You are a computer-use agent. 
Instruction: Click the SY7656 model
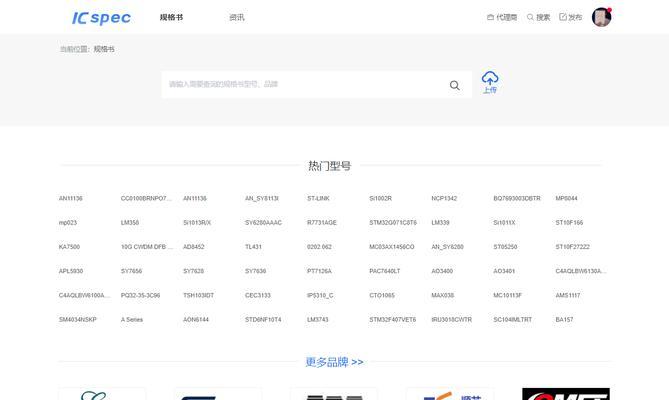tap(131, 271)
